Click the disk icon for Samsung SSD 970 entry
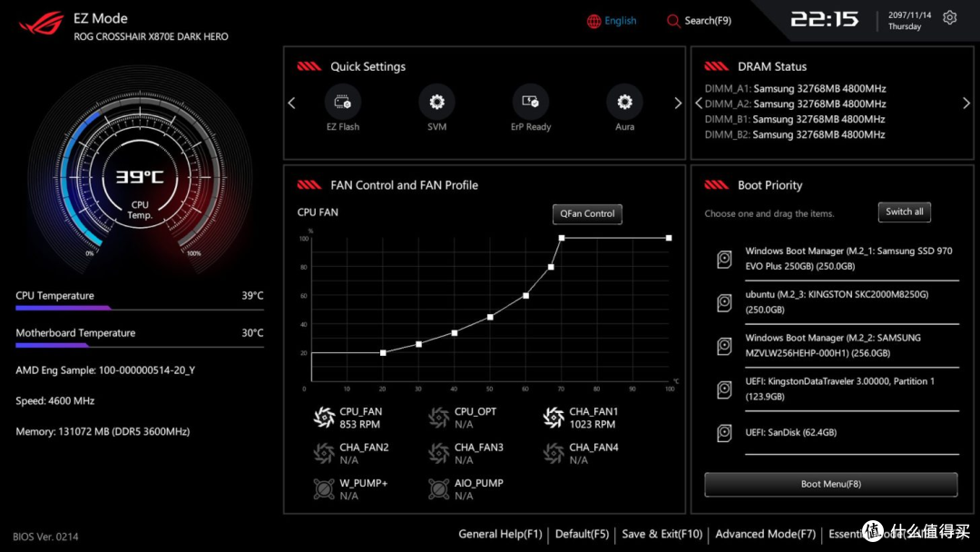Viewport: 980px width, 552px height. tap(724, 259)
